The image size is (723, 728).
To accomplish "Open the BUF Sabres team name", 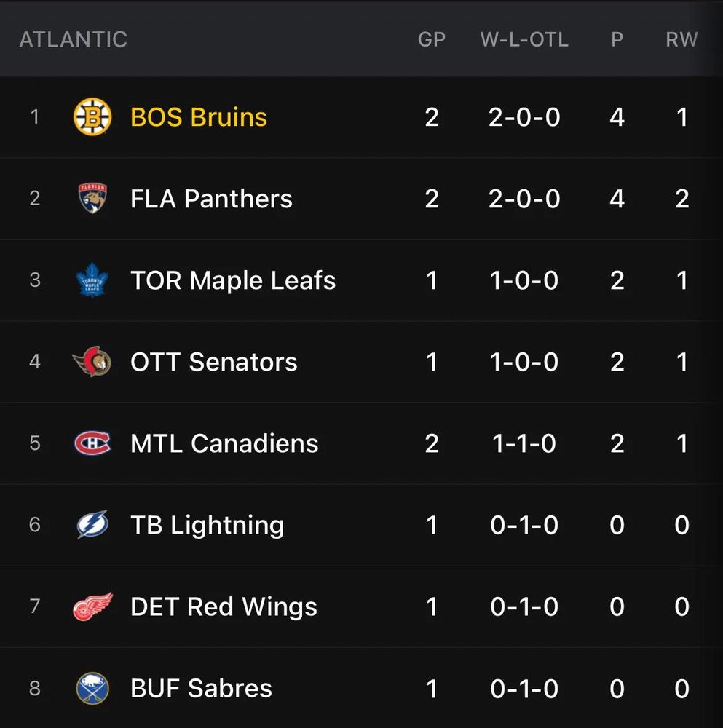I will click(x=201, y=688).
